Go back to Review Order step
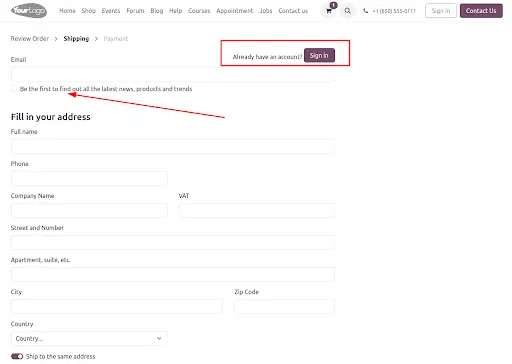 (30, 39)
